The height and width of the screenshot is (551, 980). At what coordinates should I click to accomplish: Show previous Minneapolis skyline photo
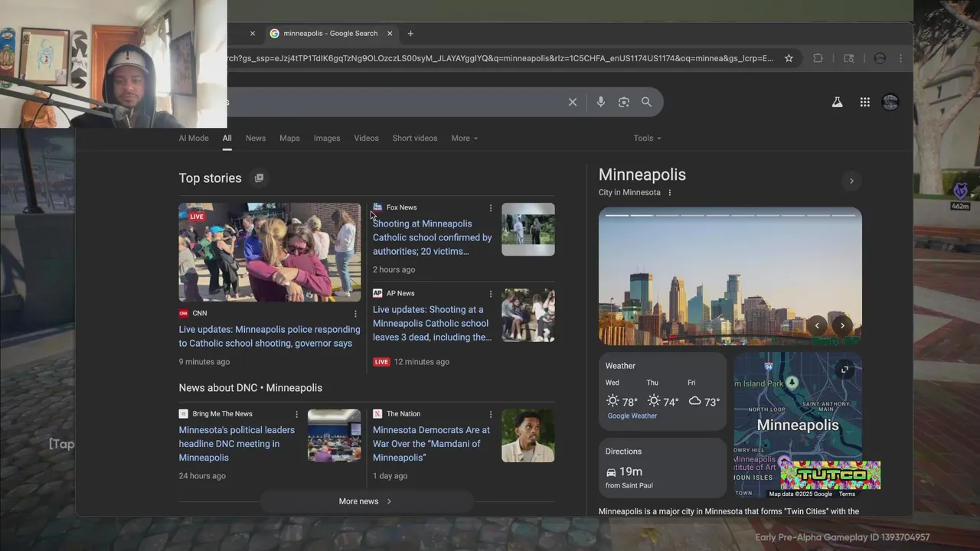pyautogui.click(x=817, y=325)
